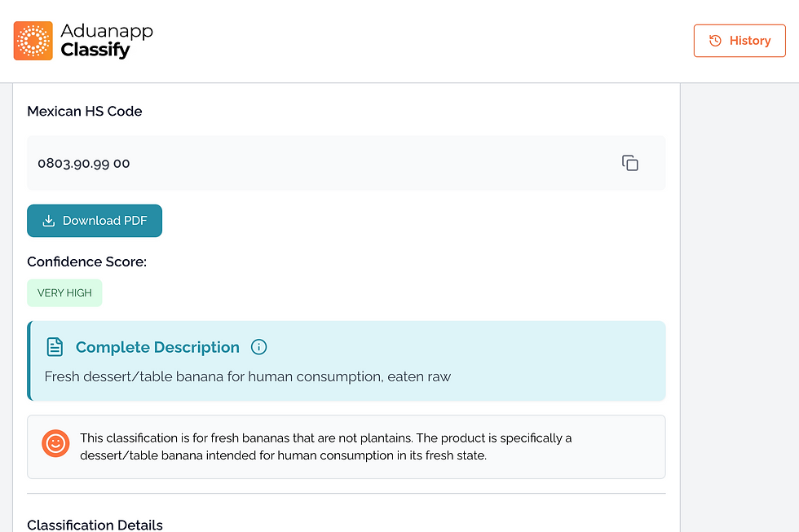Viewport: 799px width, 532px height.
Task: Click the Classification Details heading
Action: coord(95,525)
